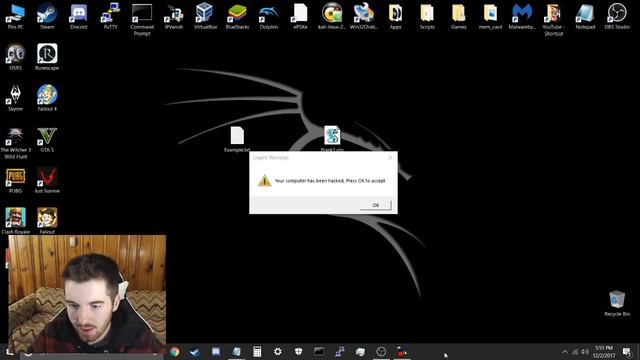The width and height of the screenshot is (640, 360).
Task: Select The Witcher 3 Wild Hunt shortcut
Action: (16, 143)
